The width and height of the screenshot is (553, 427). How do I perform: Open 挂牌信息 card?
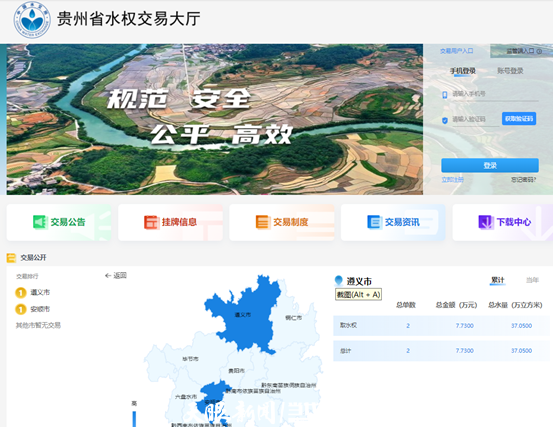point(170,222)
